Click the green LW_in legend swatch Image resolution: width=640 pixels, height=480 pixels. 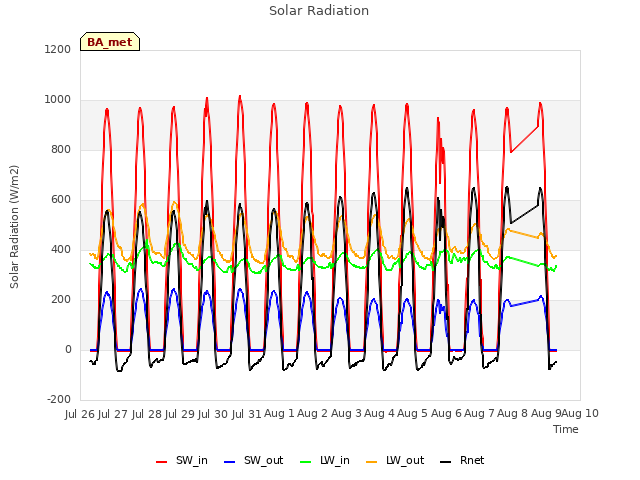306,462
